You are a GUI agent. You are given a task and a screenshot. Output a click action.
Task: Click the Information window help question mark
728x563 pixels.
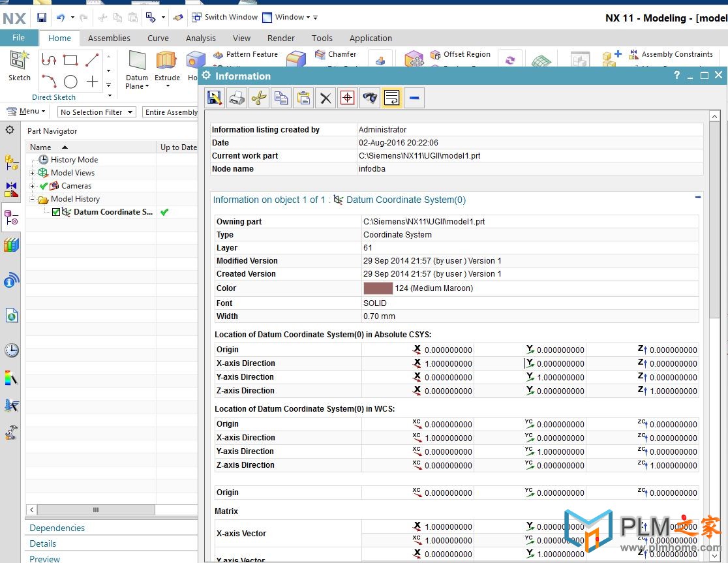(677, 75)
